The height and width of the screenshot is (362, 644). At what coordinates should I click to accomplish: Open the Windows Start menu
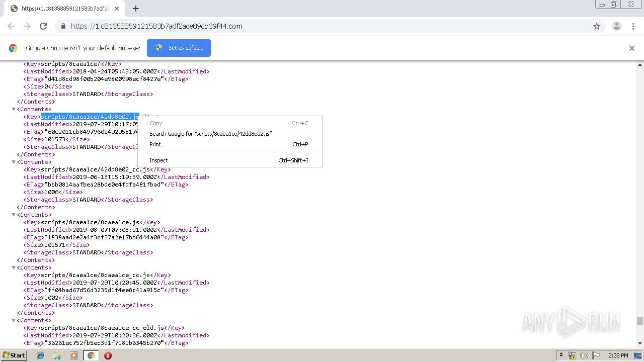point(14,355)
